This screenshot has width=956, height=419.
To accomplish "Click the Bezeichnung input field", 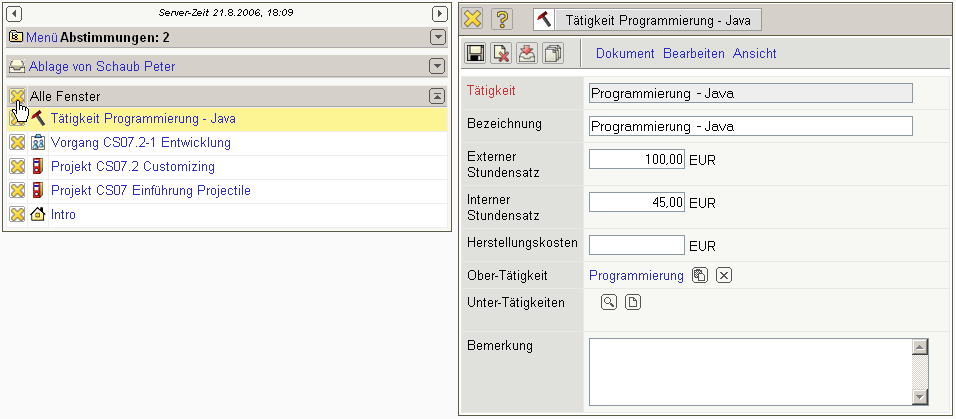I will coord(751,126).
